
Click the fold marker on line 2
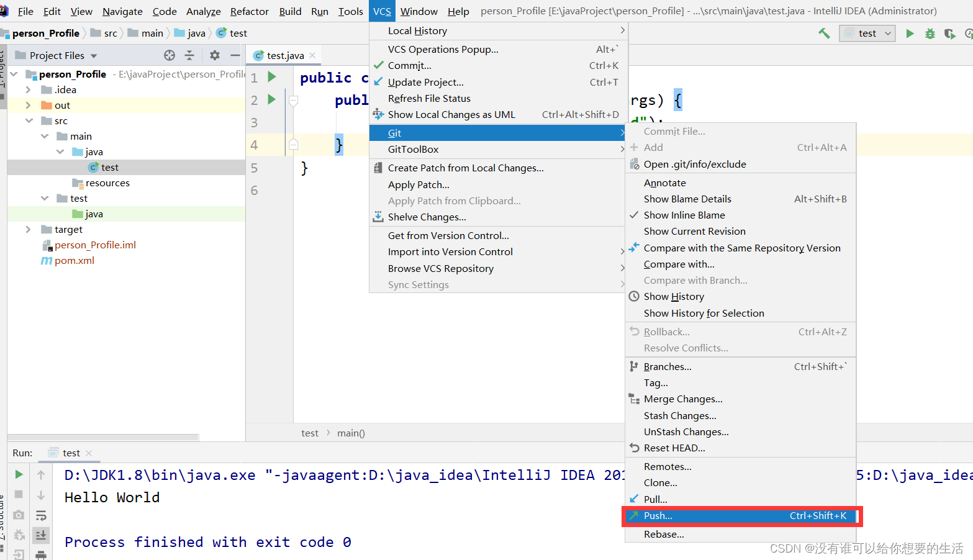click(294, 100)
